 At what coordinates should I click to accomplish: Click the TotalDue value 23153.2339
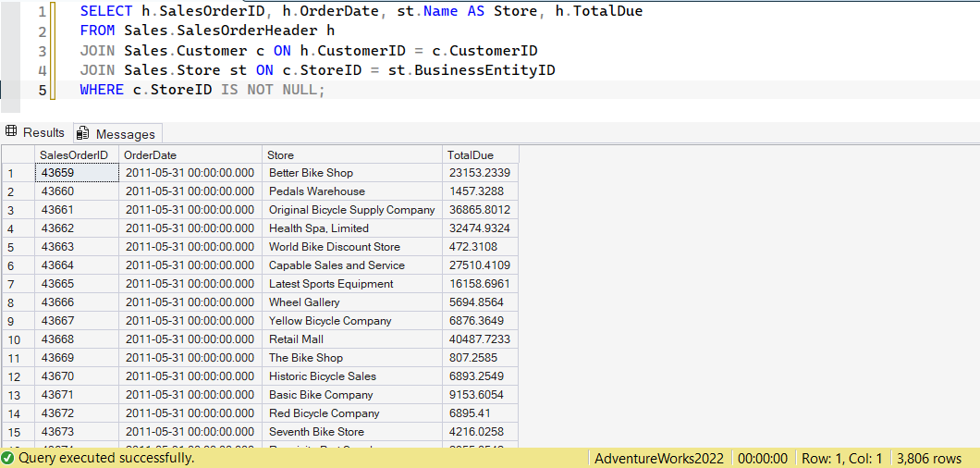pyautogui.click(x=481, y=173)
